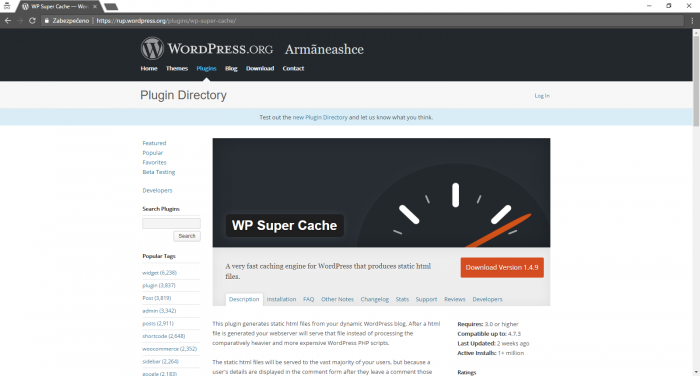Switch to the Reviews tab
This screenshot has width=700, height=376.
454,299
